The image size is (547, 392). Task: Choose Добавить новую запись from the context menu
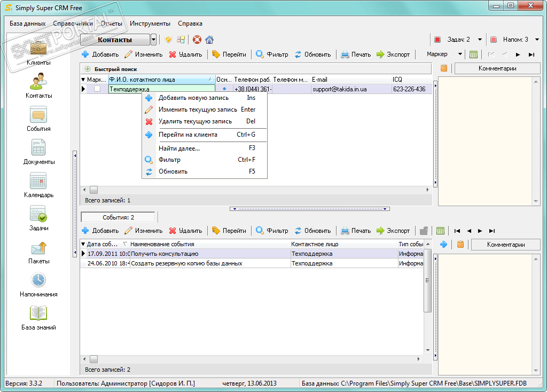coord(205,98)
